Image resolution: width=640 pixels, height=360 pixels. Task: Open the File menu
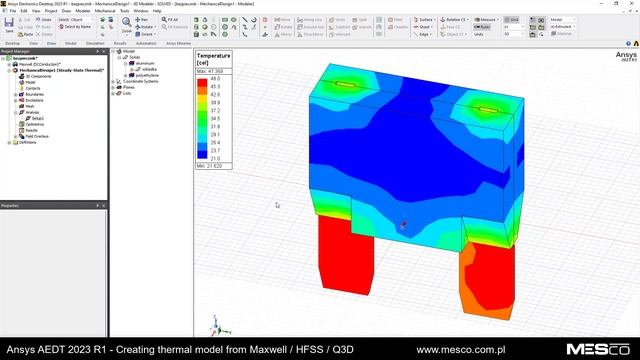[13, 11]
